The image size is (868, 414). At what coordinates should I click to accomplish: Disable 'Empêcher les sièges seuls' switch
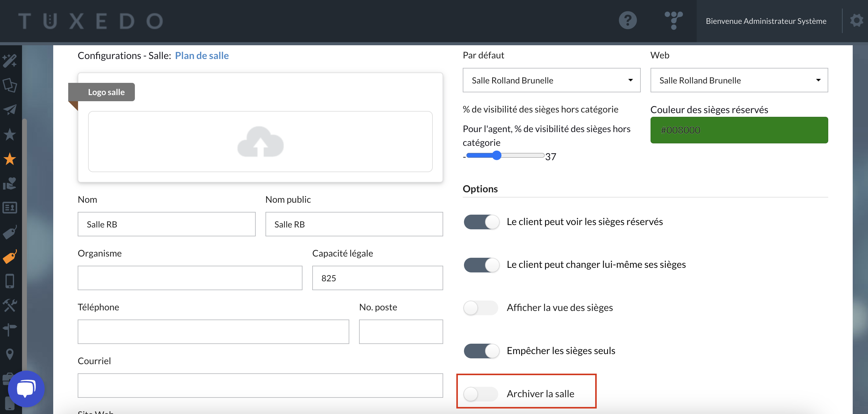tap(481, 351)
